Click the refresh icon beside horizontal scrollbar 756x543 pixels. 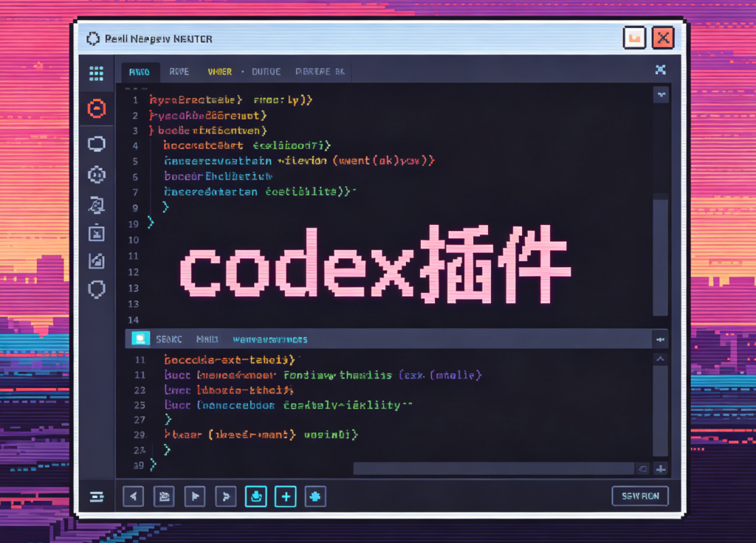coord(643,468)
